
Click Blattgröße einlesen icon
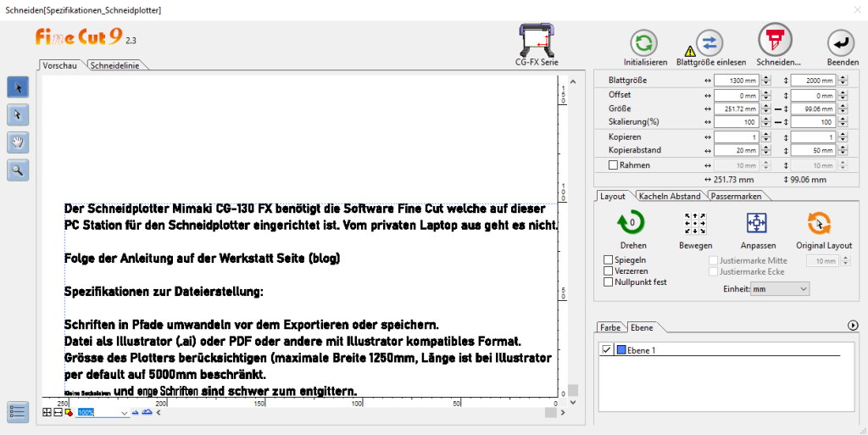pyautogui.click(x=709, y=42)
